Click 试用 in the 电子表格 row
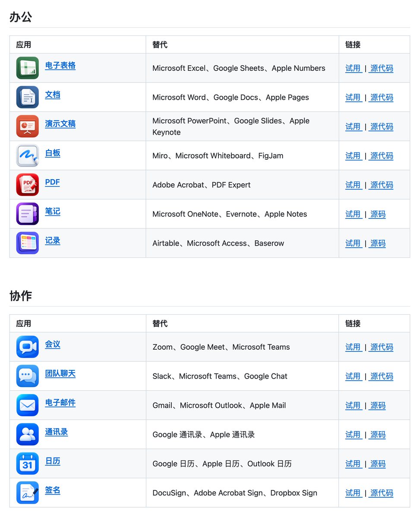The image size is (420, 518). 353,68
